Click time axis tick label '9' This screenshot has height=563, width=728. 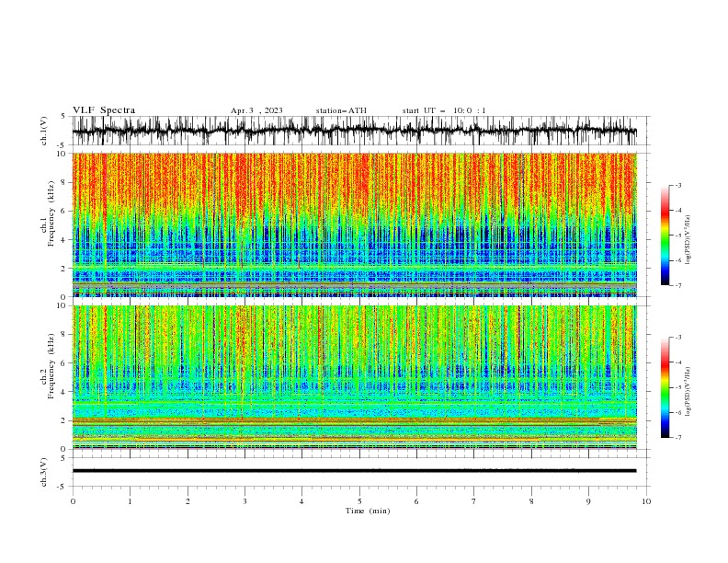[588, 501]
